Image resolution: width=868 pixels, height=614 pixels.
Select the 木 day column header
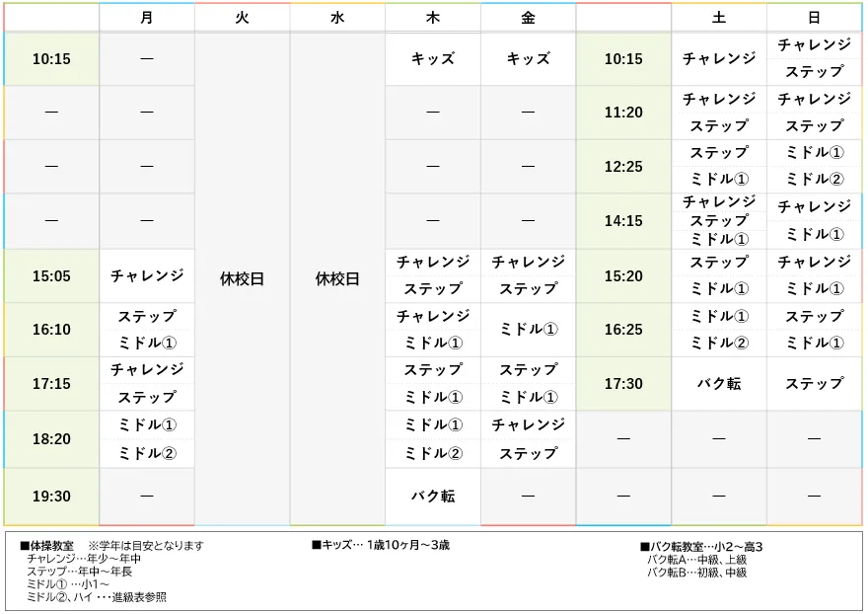pyautogui.click(x=432, y=16)
